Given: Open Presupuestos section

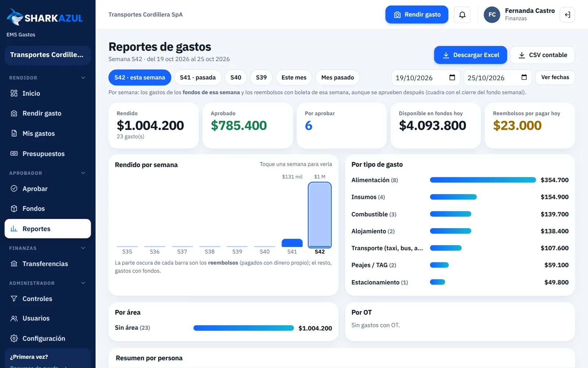Looking at the screenshot, I should (x=48, y=154).
